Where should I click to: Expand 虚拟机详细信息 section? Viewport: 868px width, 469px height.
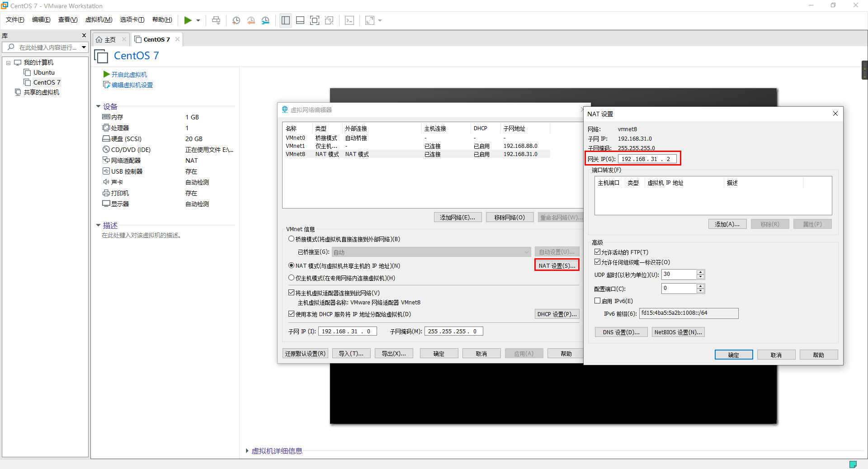[x=247, y=451]
